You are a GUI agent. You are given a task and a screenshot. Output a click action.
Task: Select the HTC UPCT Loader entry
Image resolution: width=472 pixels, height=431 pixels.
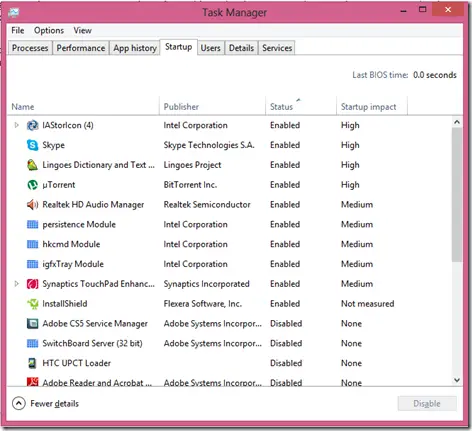pyautogui.click(x=76, y=363)
